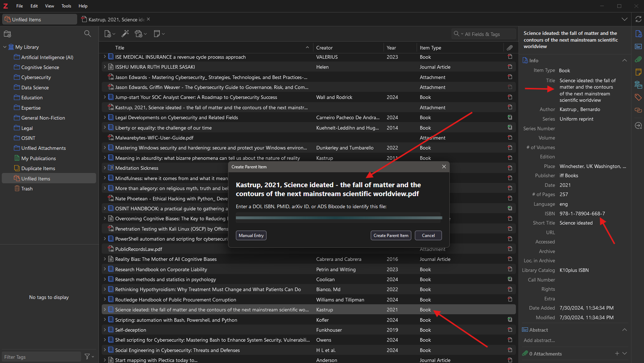Click the Locate arrow icon in side rail

pyautogui.click(x=638, y=125)
